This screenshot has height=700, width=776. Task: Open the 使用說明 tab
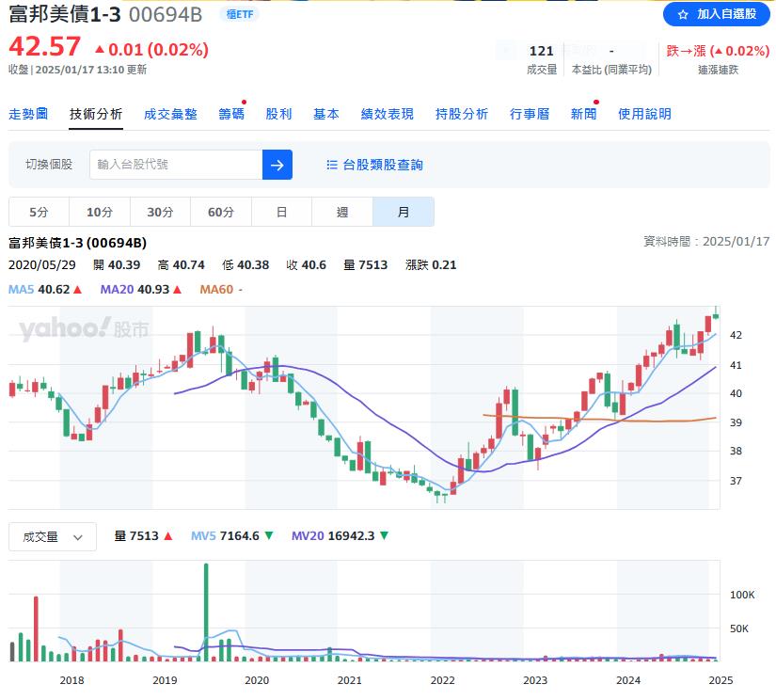[x=644, y=114]
